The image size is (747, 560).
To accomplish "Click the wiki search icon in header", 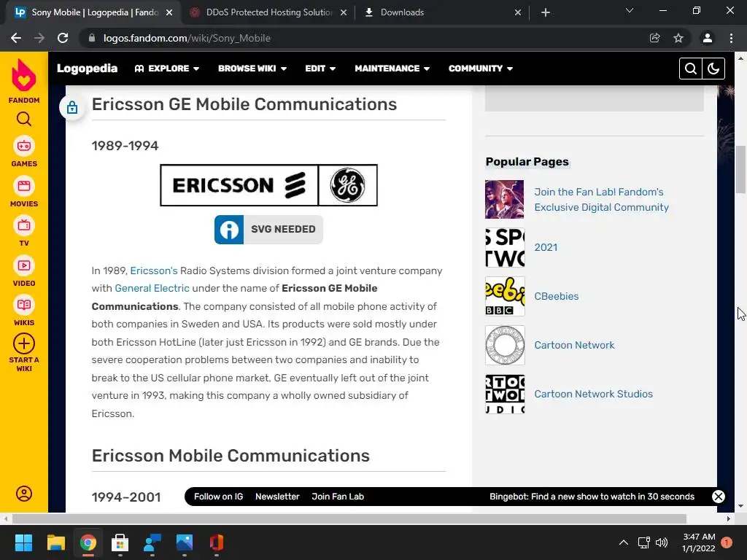I will click(690, 69).
